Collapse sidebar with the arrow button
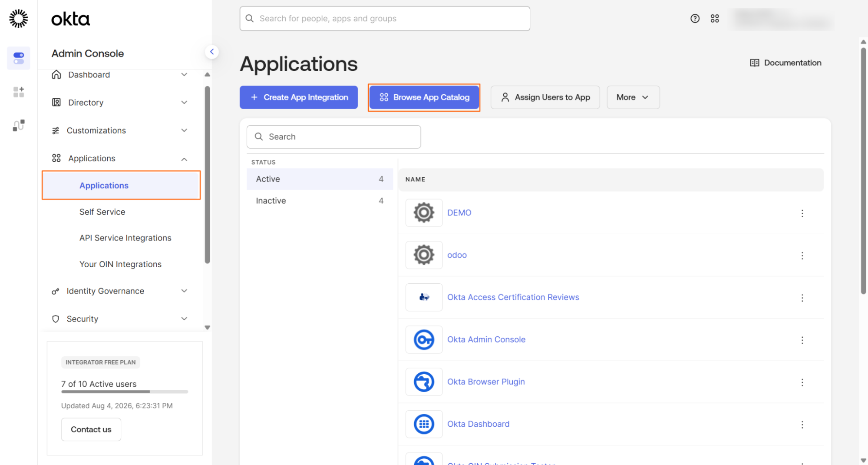The image size is (868, 465). 212,52
